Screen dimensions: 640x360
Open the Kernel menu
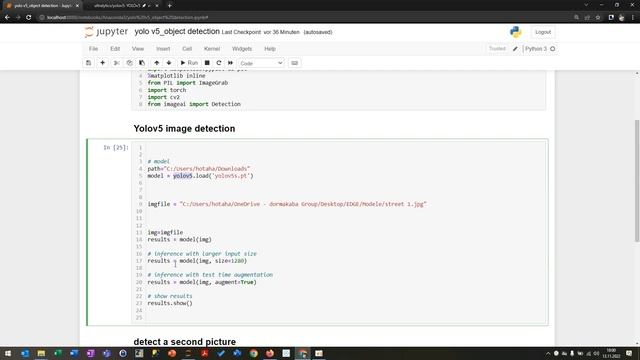click(x=212, y=49)
